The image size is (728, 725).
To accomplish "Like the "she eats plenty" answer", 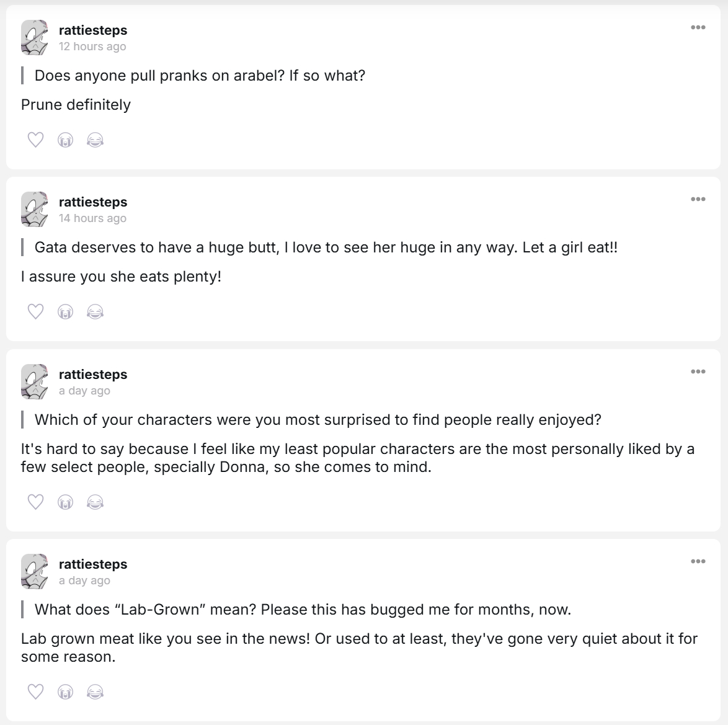I will click(x=36, y=311).
